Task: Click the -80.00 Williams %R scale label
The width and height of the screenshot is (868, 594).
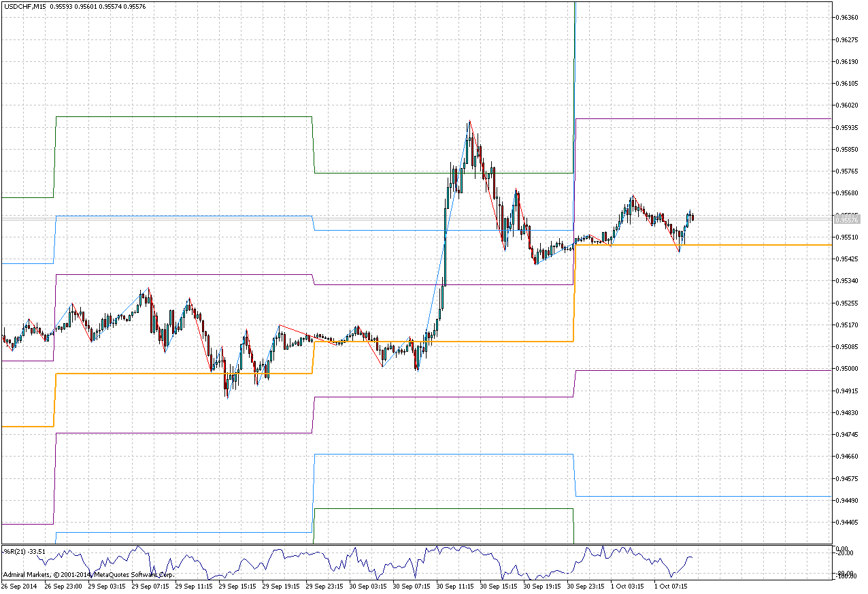Action: coord(846,573)
